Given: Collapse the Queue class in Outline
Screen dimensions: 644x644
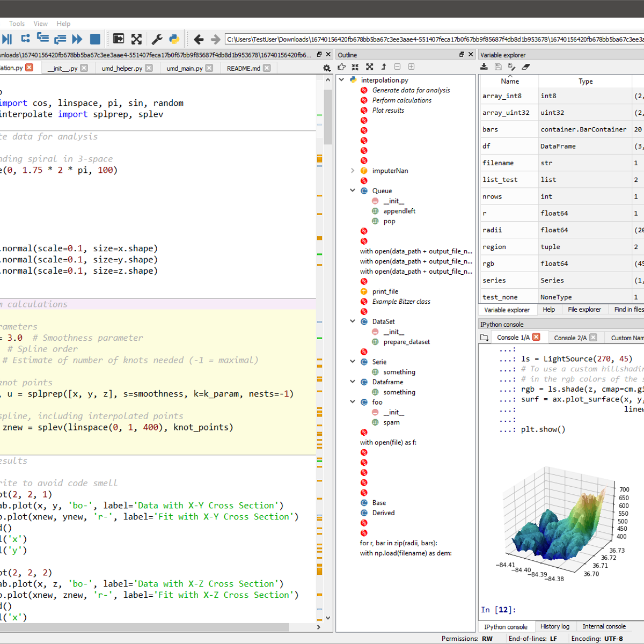Looking at the screenshot, I should (x=353, y=191).
